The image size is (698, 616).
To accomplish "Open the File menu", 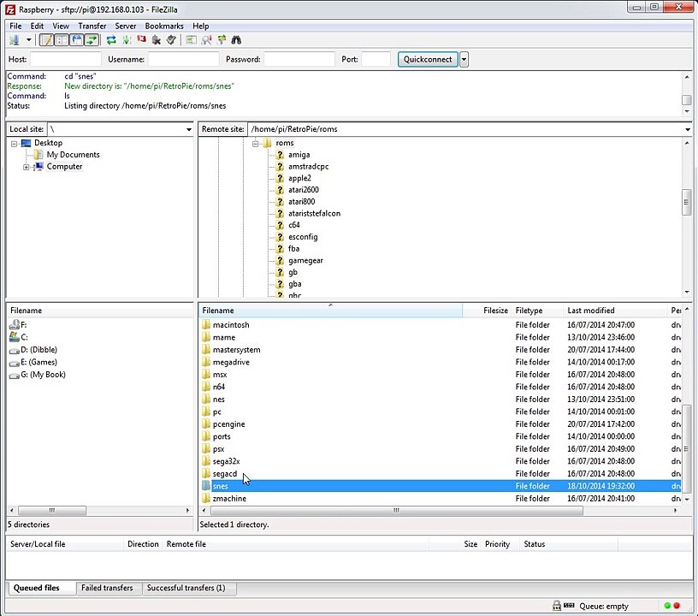I will pyautogui.click(x=15, y=26).
